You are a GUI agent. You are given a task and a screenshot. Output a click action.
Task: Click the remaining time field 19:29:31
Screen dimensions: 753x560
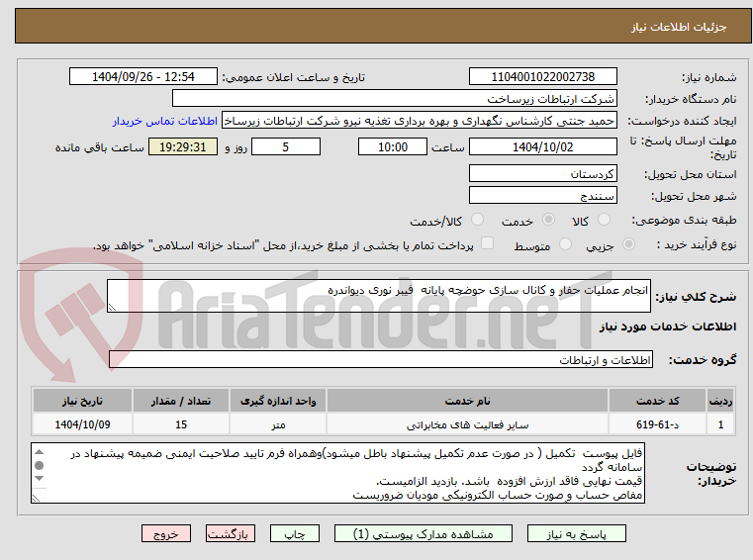click(182, 147)
